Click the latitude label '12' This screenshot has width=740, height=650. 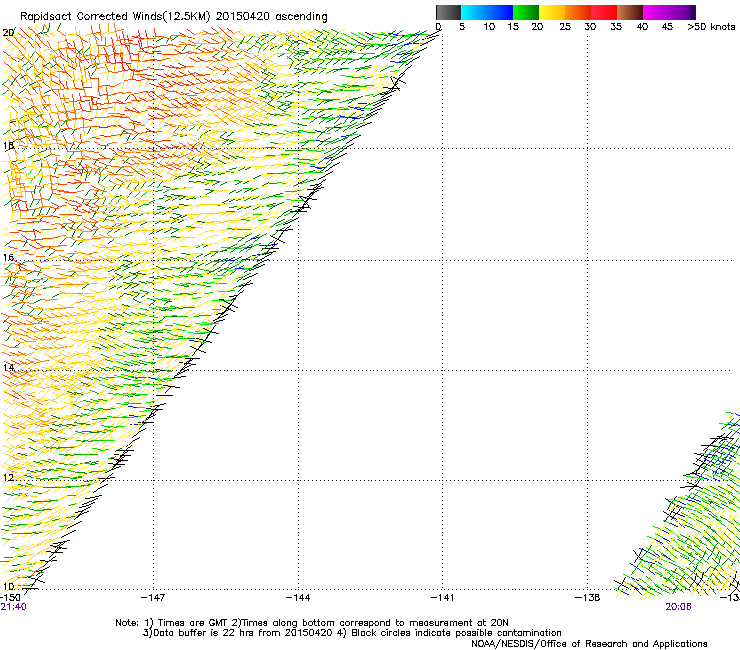[x=8, y=477]
